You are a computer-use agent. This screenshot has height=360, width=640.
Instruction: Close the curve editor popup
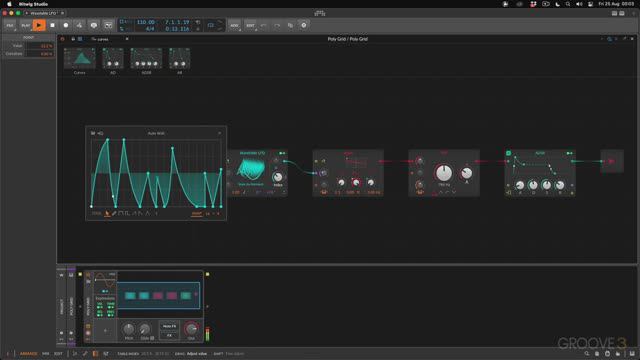point(220,133)
